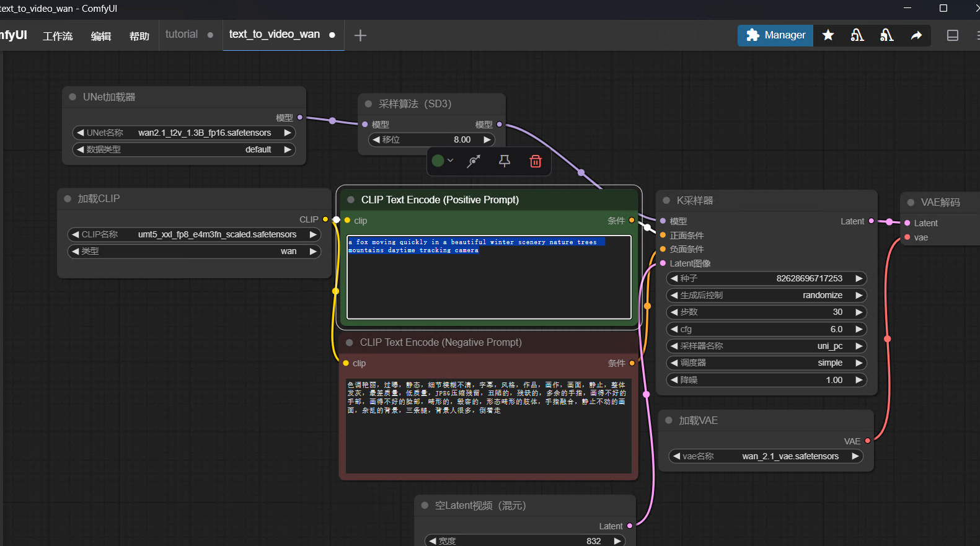The height and width of the screenshot is (546, 980).
Task: Collapse the UNet加载器 node via its dot
Action: tap(73, 97)
